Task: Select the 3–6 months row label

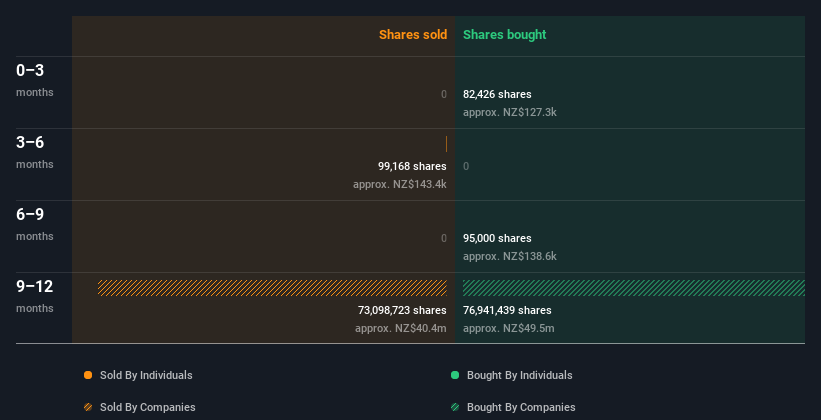Action: coord(35,152)
